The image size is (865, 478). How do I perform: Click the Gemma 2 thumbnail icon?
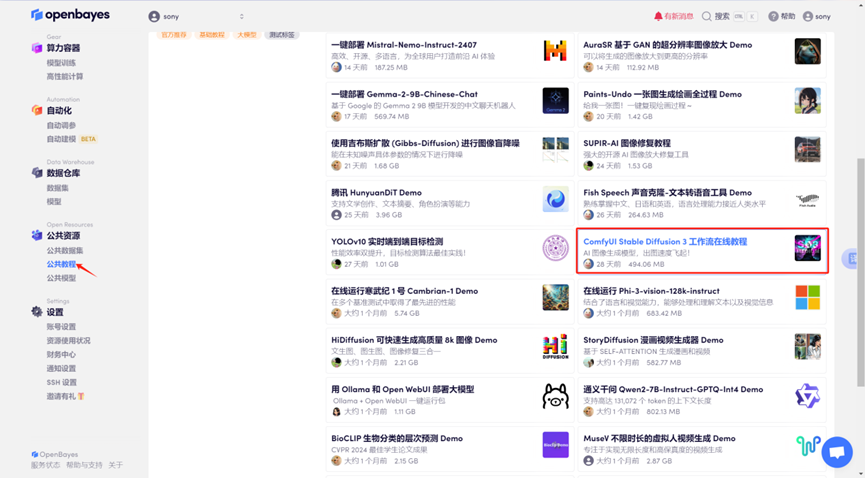point(556,100)
